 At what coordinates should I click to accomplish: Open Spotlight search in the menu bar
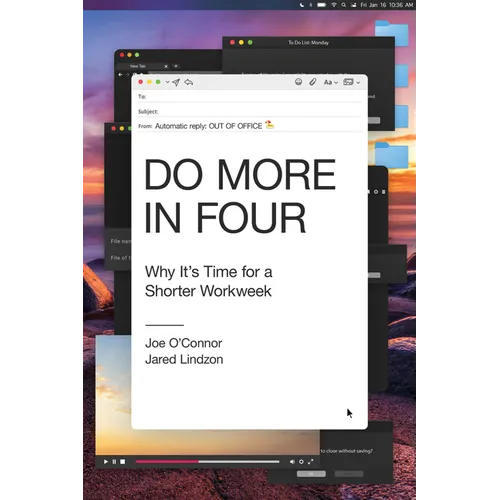coord(343,5)
